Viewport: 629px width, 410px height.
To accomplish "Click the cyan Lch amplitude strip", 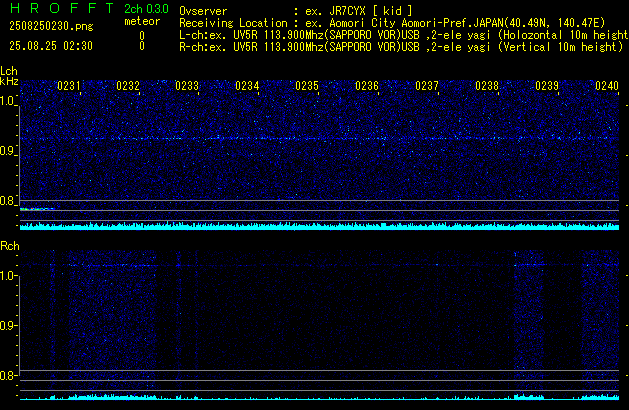I will 319,226.
